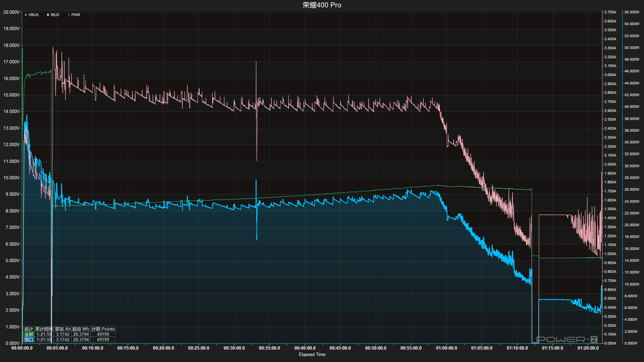Click the pink IBUS legend color marker
This screenshot has height=362, width=644.
coord(48,15)
